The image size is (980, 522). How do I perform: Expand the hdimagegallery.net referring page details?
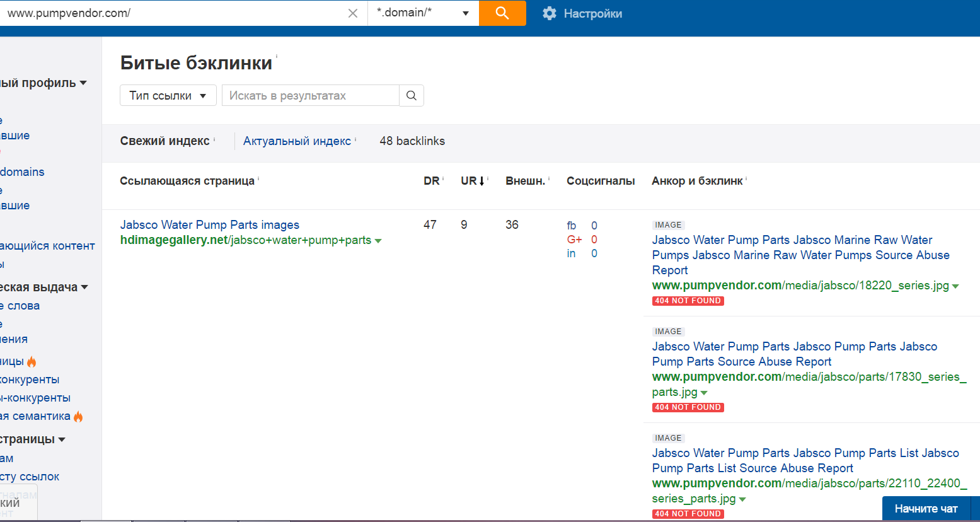(378, 240)
